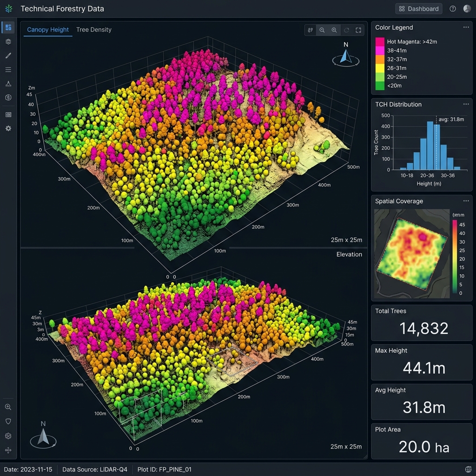Expand Color Legend panel options menu
476x476 pixels.
point(466,27)
